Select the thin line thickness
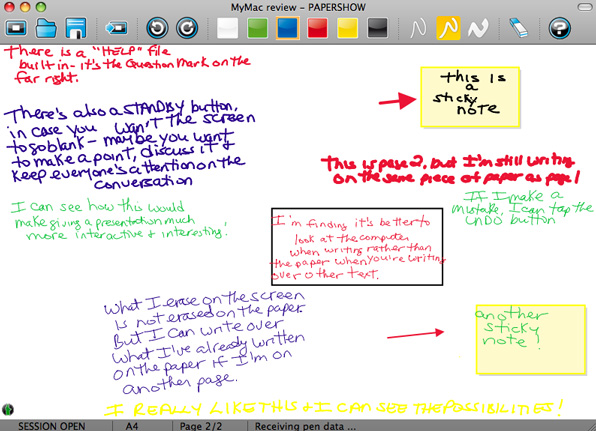 click(418, 29)
